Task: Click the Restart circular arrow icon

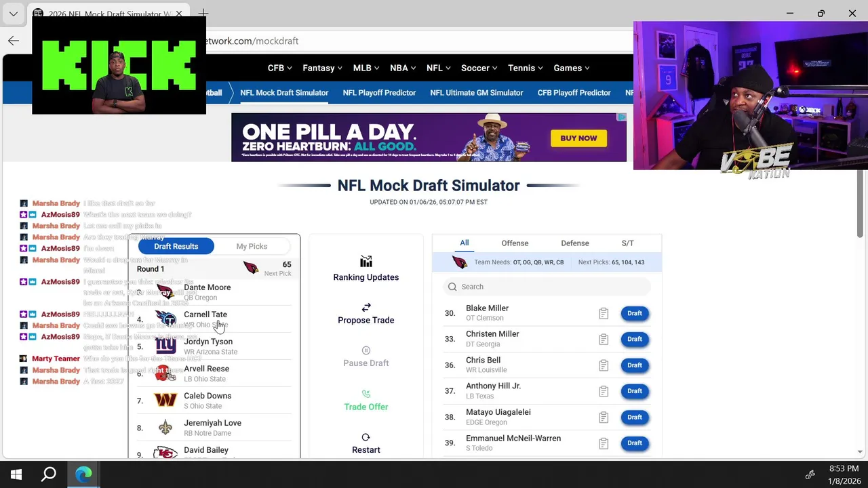Action: (366, 437)
